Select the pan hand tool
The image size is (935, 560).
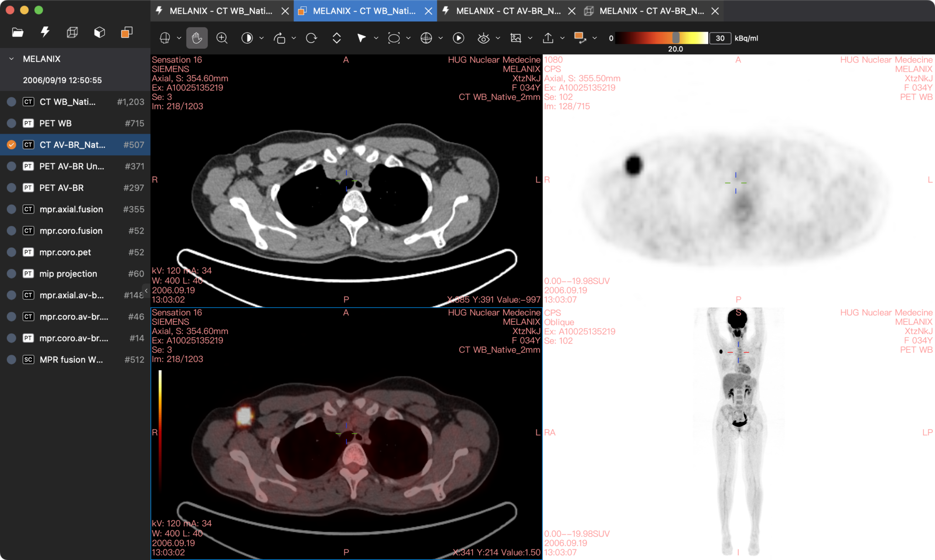coord(197,38)
